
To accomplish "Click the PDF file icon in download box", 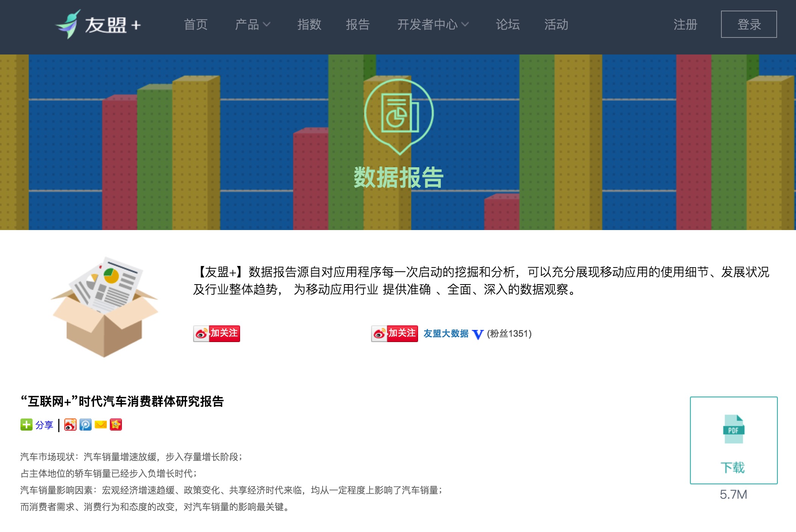I will pos(734,429).
